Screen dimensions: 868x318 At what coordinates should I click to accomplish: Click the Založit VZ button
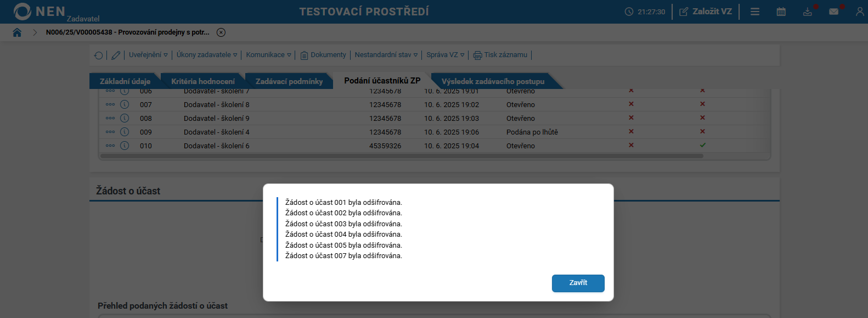click(x=706, y=12)
